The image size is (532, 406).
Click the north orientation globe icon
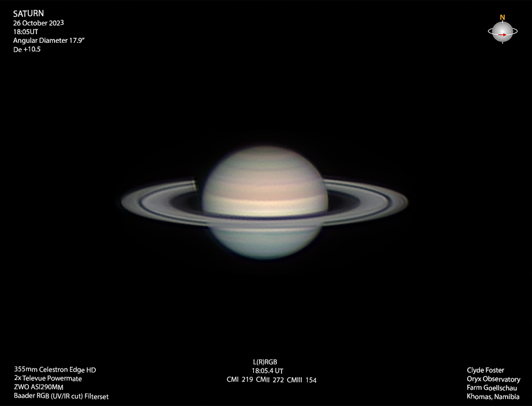coord(503,32)
